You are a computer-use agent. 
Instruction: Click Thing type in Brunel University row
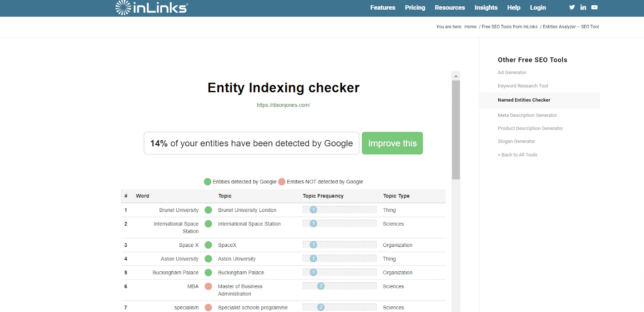point(389,210)
